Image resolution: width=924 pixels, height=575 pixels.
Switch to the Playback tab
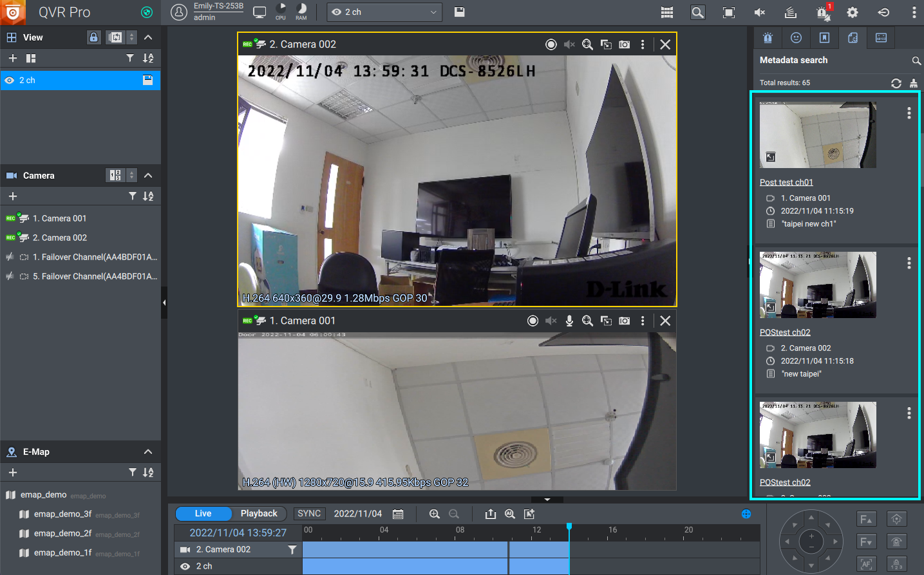[x=259, y=513]
